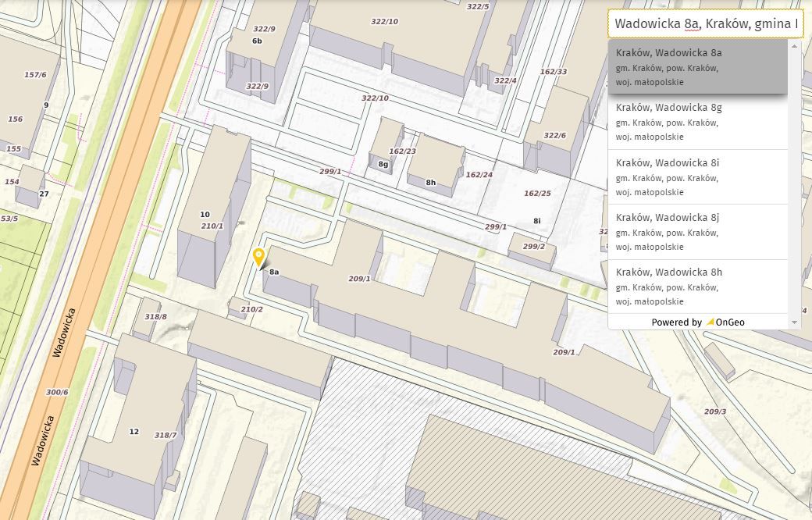This screenshot has height=520, width=812.
Task: Click building number 27 on the map
Action: [x=44, y=194]
